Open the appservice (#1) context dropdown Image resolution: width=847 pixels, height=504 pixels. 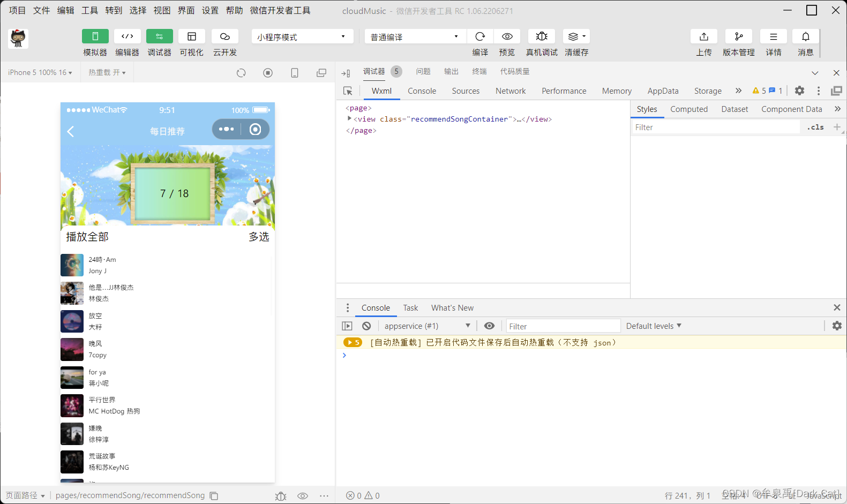[x=427, y=326]
